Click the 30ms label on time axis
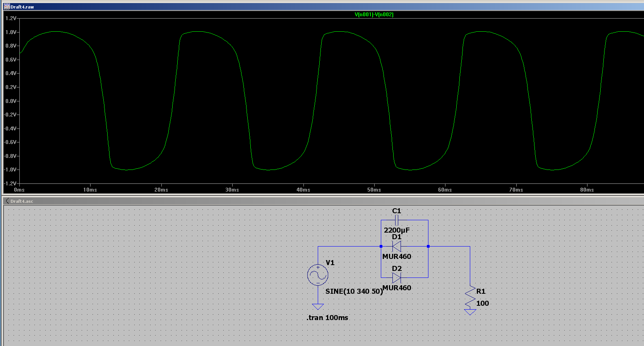The image size is (644, 346). 232,190
